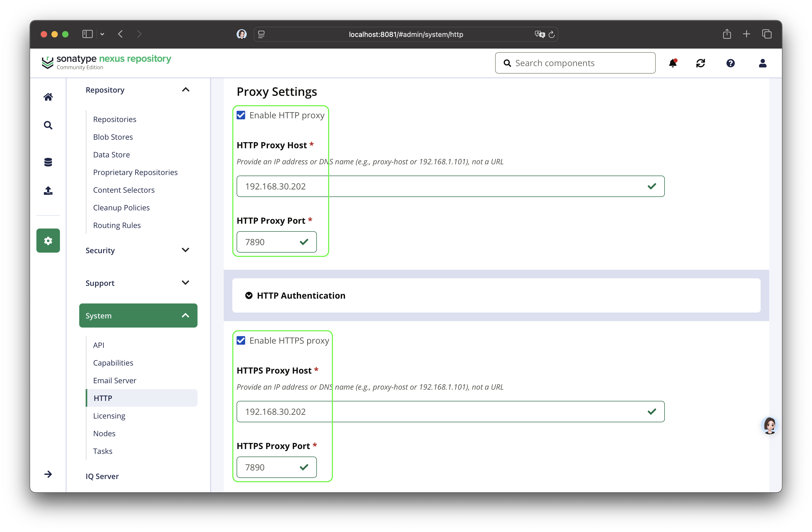Screen dimensions: 812x532
Task: Click the Sonatype Nexus Repository logo
Action: click(106, 62)
